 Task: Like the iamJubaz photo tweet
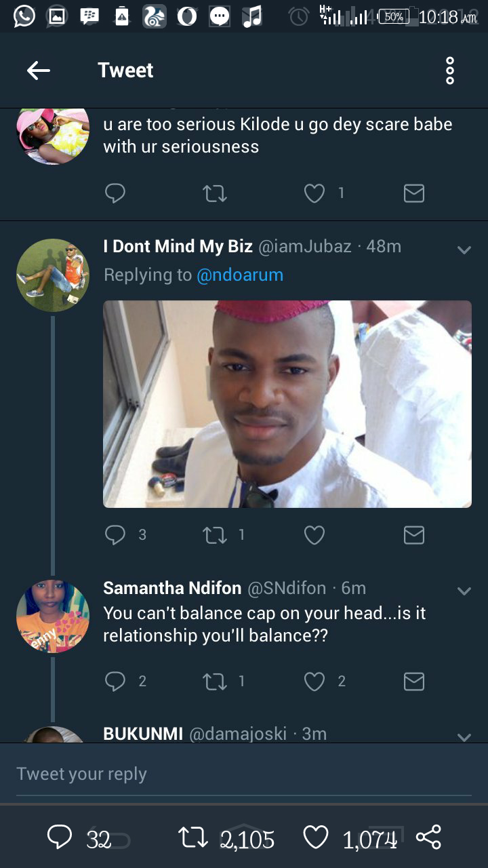314,535
